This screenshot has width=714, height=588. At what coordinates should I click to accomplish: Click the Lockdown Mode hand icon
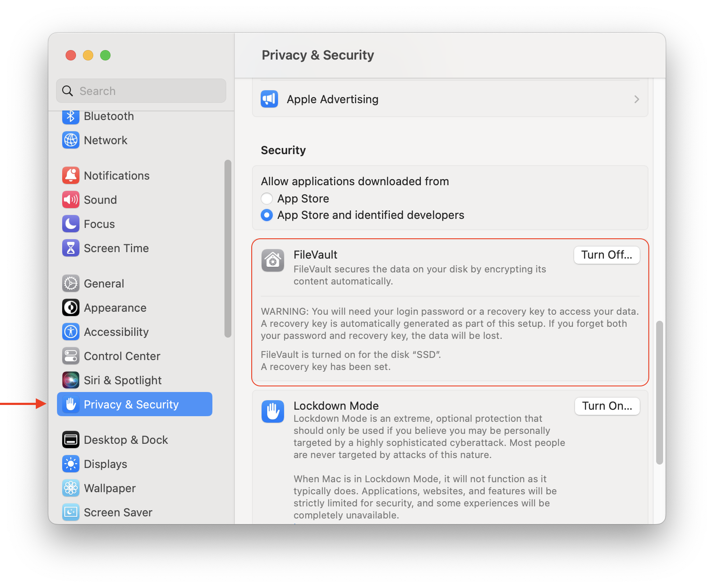[x=273, y=411]
